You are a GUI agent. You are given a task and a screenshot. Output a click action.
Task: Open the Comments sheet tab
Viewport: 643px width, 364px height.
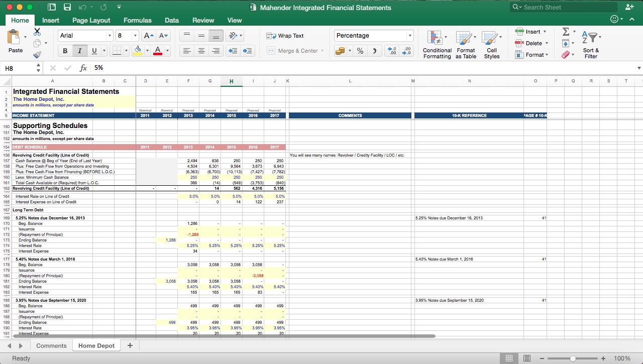(x=51, y=345)
